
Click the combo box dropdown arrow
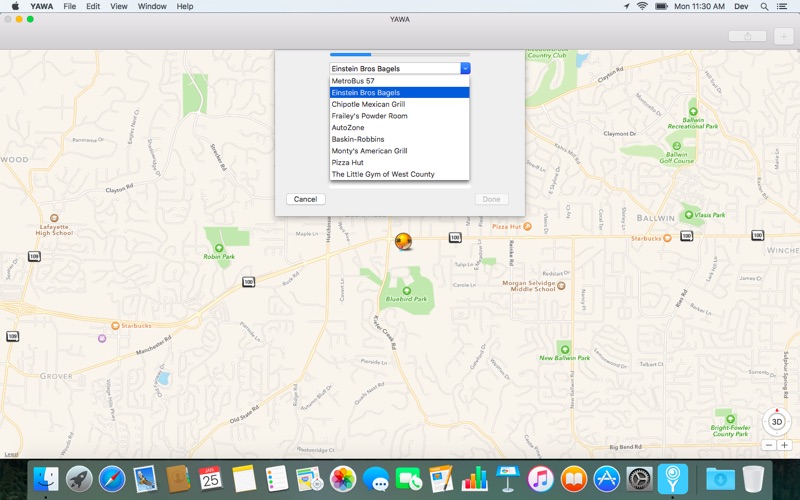pyautogui.click(x=465, y=68)
